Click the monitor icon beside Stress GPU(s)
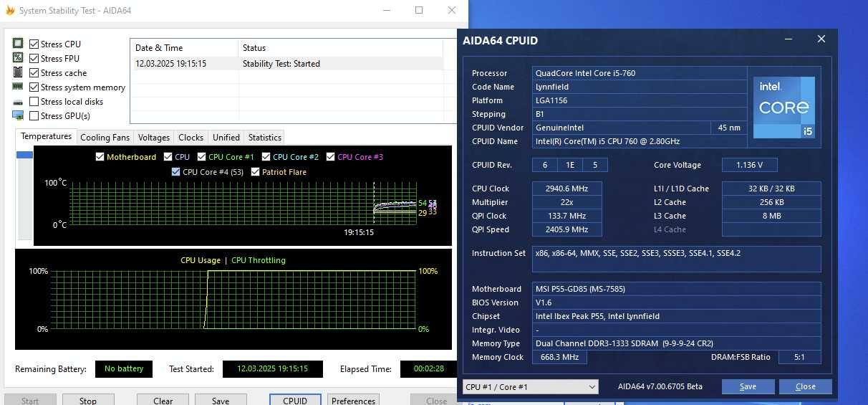The image size is (868, 405). point(18,115)
